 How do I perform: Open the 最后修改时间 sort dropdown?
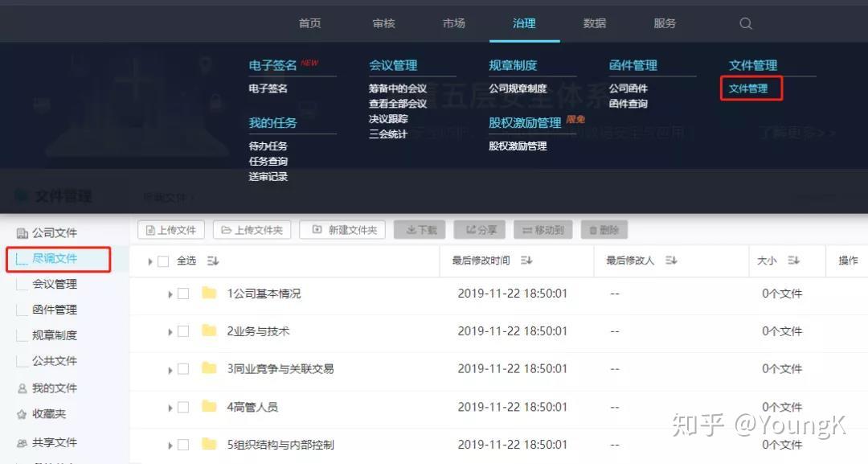[x=526, y=261]
